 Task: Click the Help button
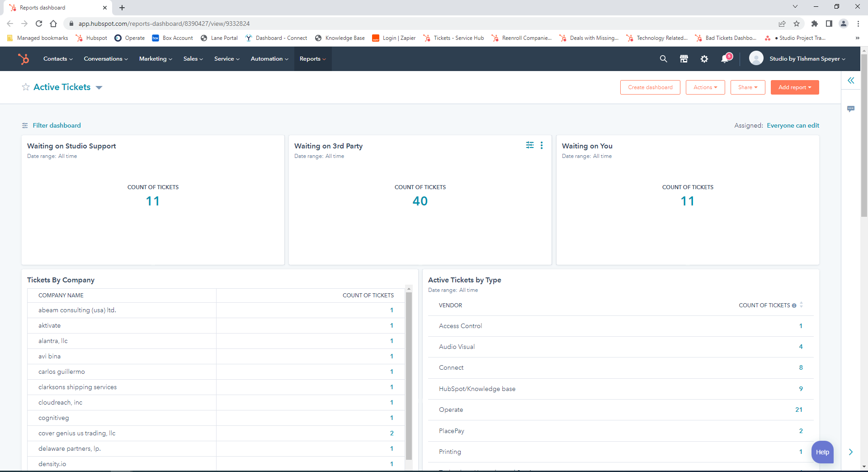coord(822,452)
